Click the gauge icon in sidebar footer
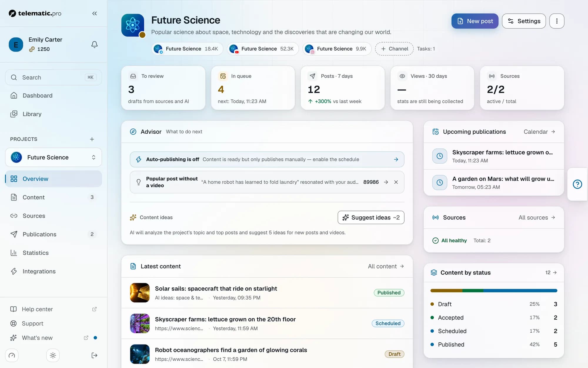Screen dimensions: 588x368 pos(12,355)
